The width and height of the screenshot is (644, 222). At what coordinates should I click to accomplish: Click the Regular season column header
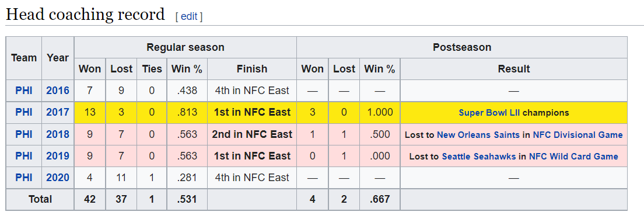pyautogui.click(x=185, y=47)
